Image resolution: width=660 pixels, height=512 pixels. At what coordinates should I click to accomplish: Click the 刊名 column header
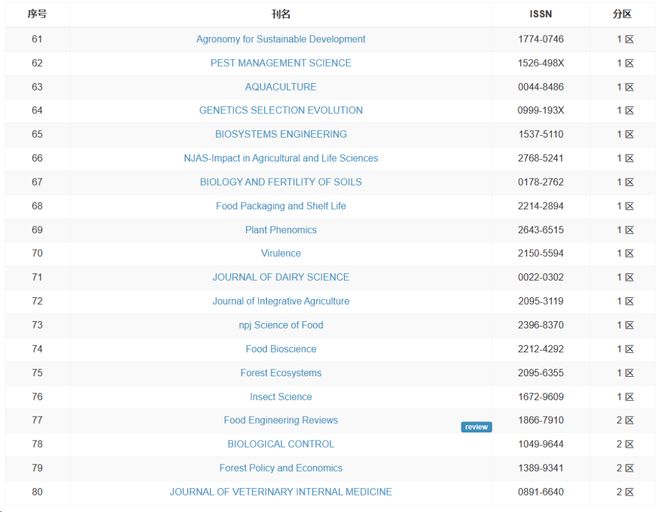pyautogui.click(x=280, y=14)
